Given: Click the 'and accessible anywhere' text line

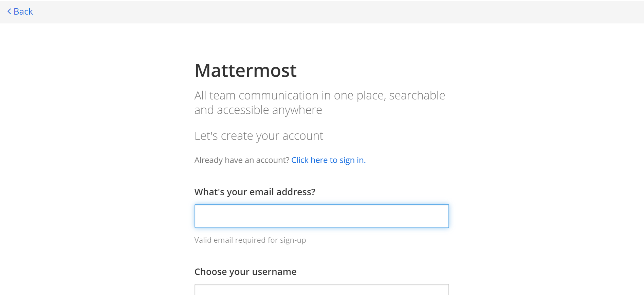Looking at the screenshot, I should coord(258,110).
